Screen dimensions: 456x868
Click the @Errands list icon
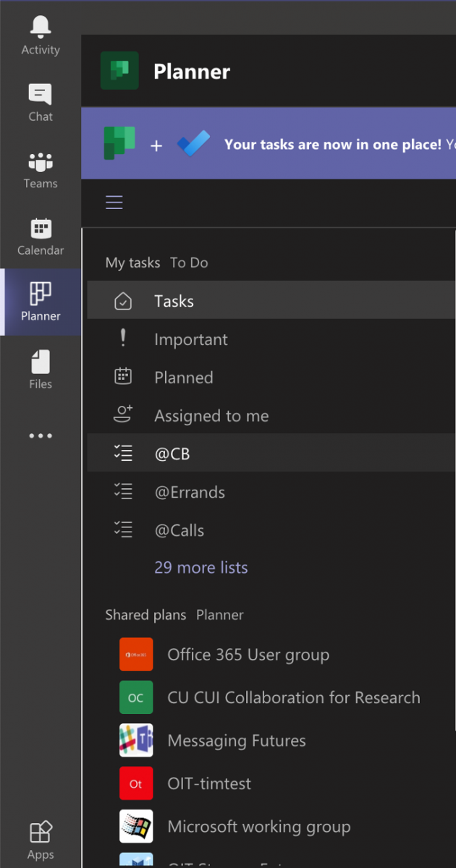coord(123,492)
